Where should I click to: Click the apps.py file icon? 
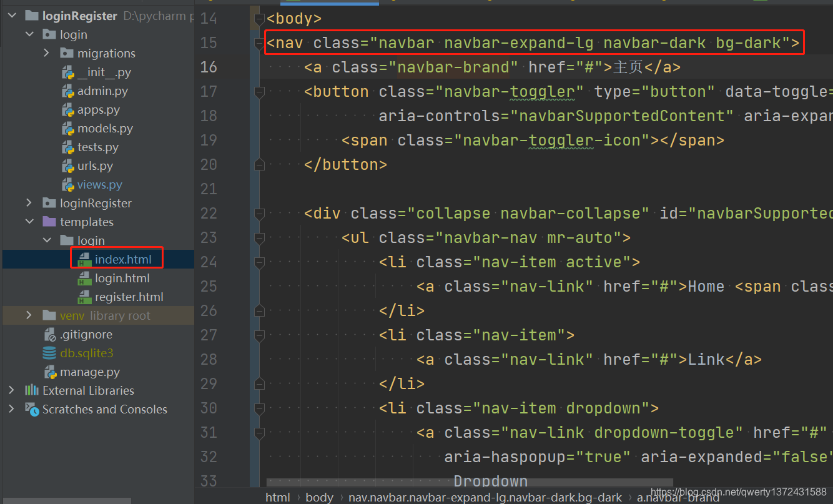click(x=67, y=109)
